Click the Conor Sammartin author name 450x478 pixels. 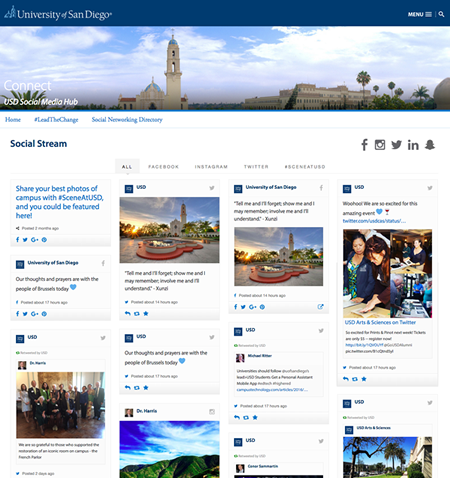pos(263,466)
